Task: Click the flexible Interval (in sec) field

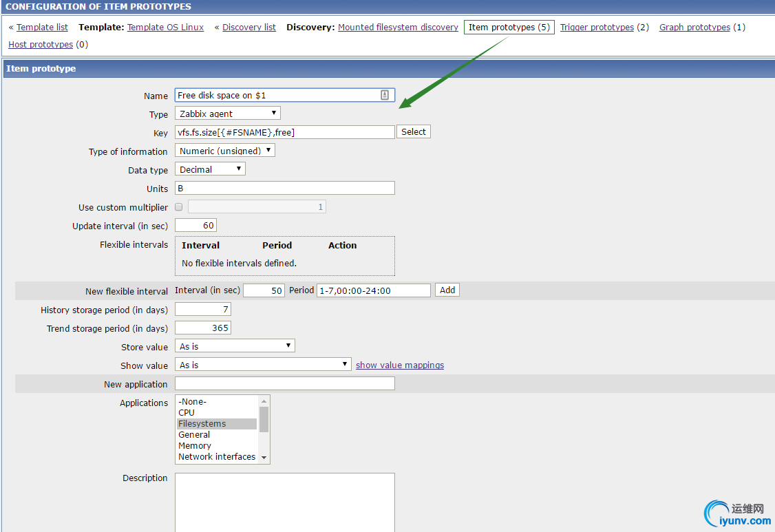Action: tap(264, 290)
